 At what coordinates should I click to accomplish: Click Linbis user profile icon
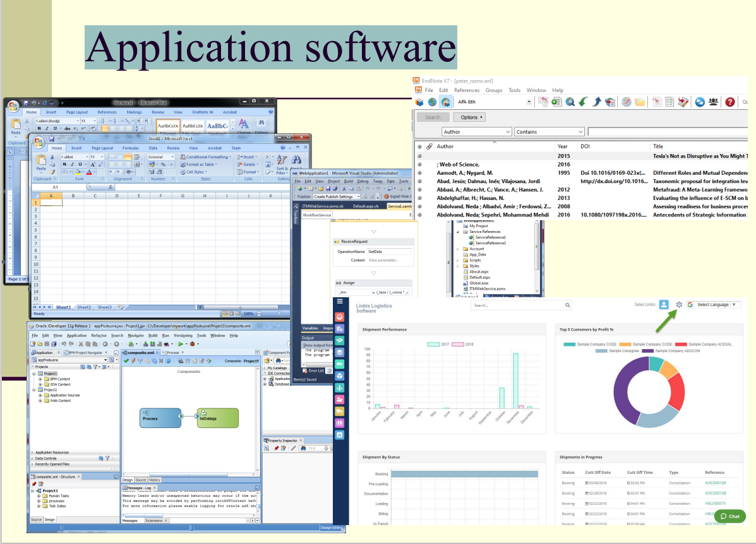pos(664,305)
